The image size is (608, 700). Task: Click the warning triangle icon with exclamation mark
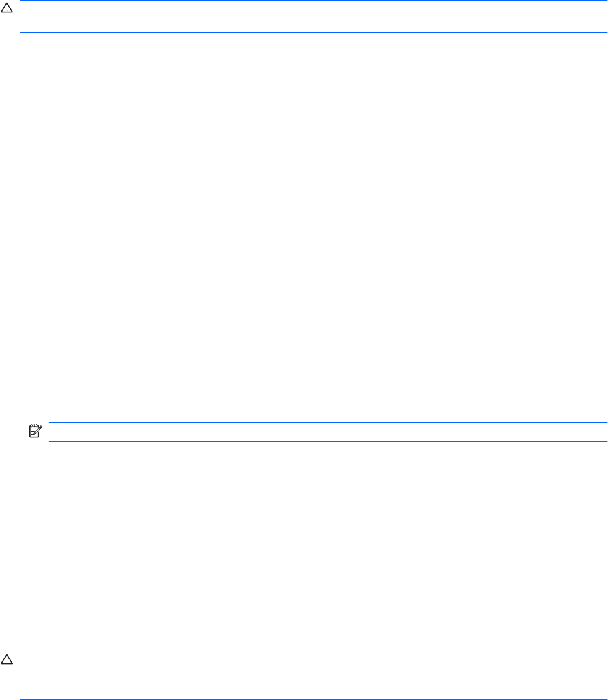tap(7, 8)
